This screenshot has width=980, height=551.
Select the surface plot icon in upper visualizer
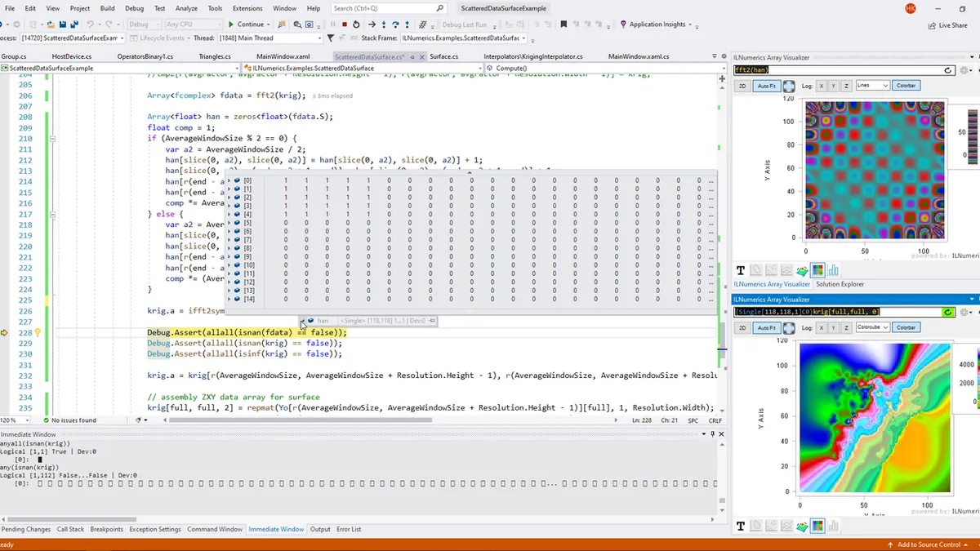click(x=803, y=270)
